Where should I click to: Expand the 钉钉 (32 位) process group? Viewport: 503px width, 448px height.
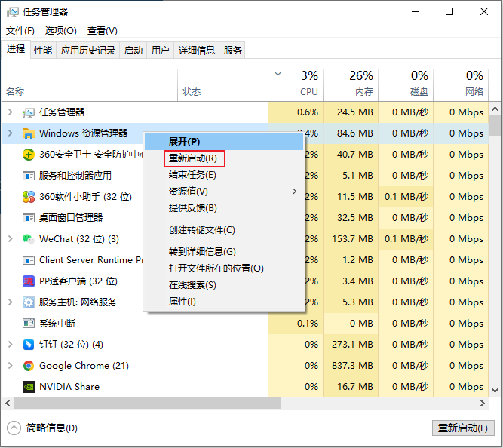(11, 345)
